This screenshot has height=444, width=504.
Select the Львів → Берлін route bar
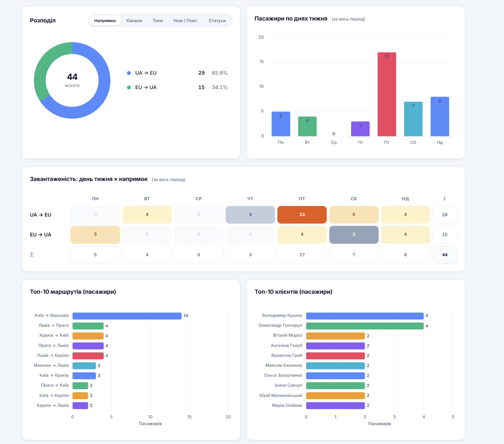tap(88, 356)
